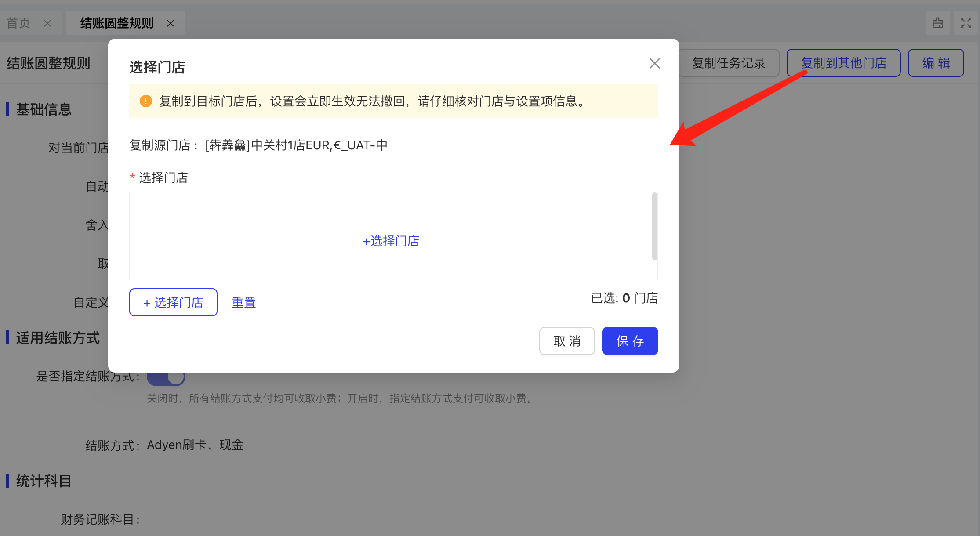Click the 已选 0 门店 counter text
This screenshot has height=536, width=980.
click(624, 298)
